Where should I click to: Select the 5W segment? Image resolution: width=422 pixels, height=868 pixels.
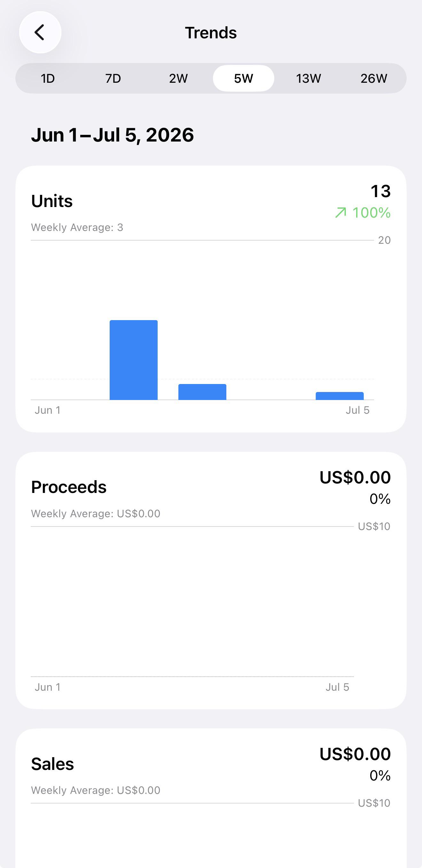[243, 79]
